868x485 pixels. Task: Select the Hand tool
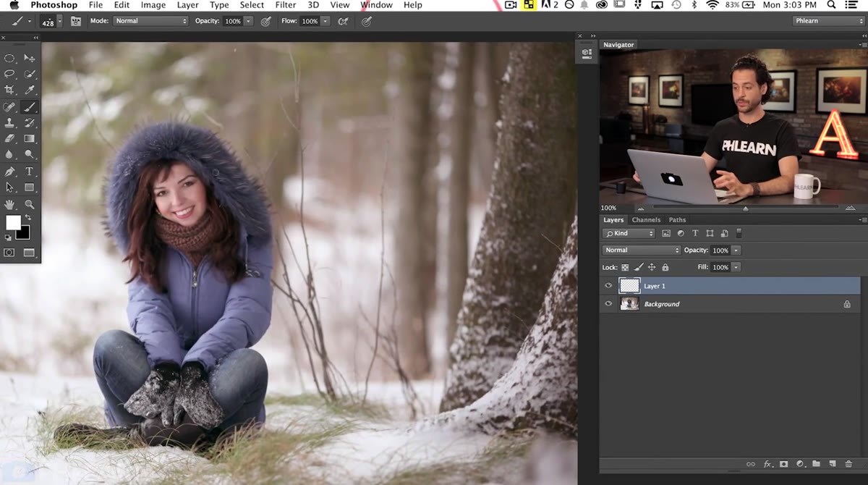tap(10, 204)
